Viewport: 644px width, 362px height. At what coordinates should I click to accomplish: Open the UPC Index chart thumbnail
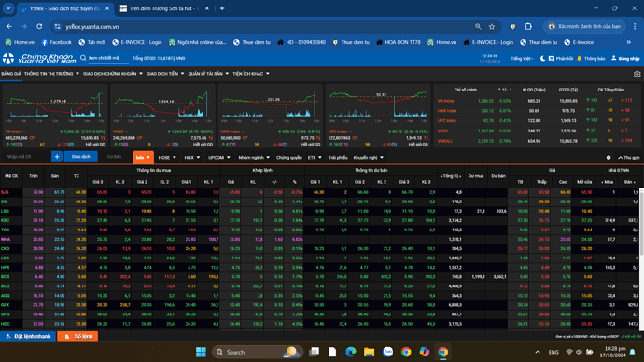[378, 116]
